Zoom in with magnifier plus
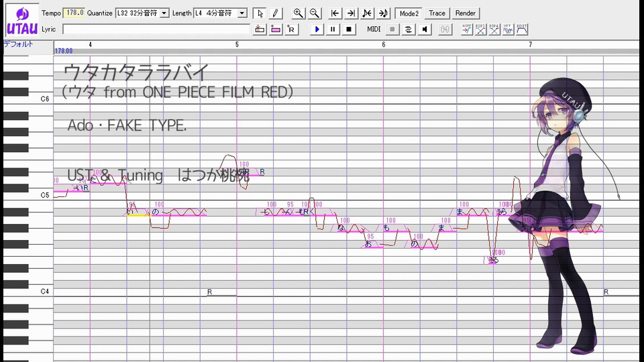Screen dimensions: 644x362 298,13
